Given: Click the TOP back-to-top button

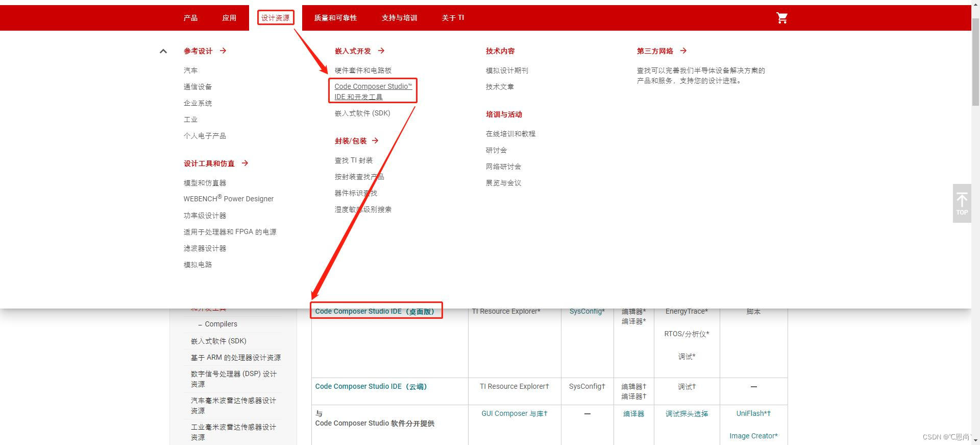Looking at the screenshot, I should [962, 203].
